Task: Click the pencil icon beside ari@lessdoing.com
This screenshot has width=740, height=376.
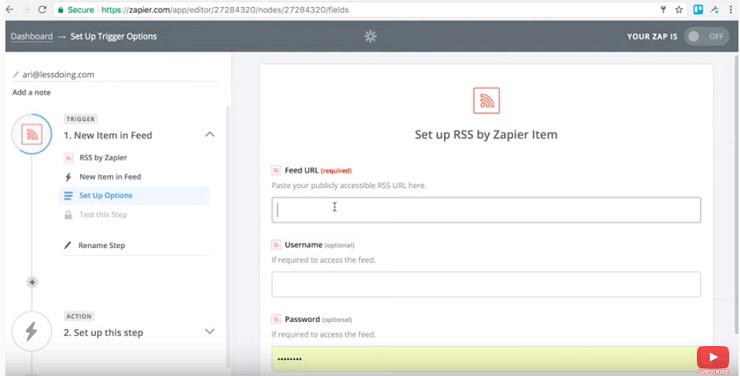Action: 16,75
